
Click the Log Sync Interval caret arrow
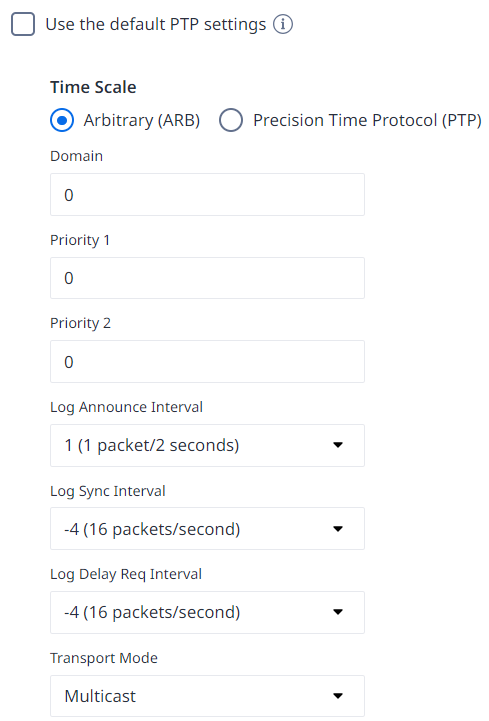(338, 529)
